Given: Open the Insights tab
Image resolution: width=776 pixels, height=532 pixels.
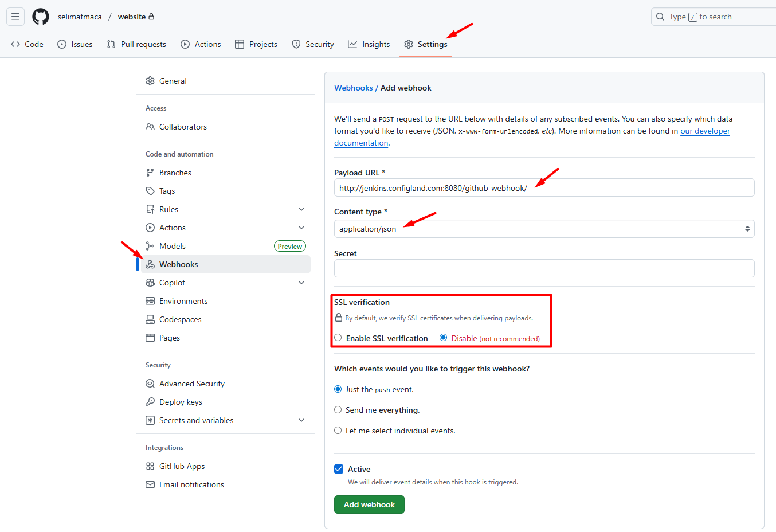Looking at the screenshot, I should tap(369, 44).
